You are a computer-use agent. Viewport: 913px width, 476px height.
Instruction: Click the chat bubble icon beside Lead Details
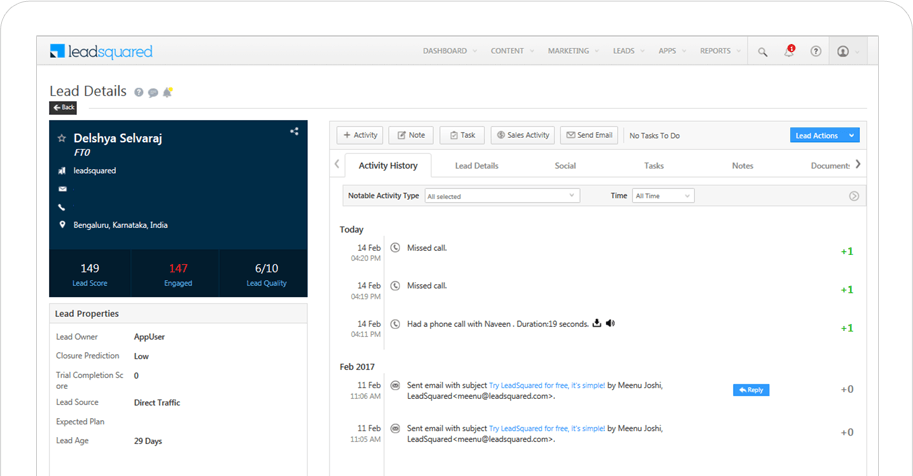(x=153, y=92)
